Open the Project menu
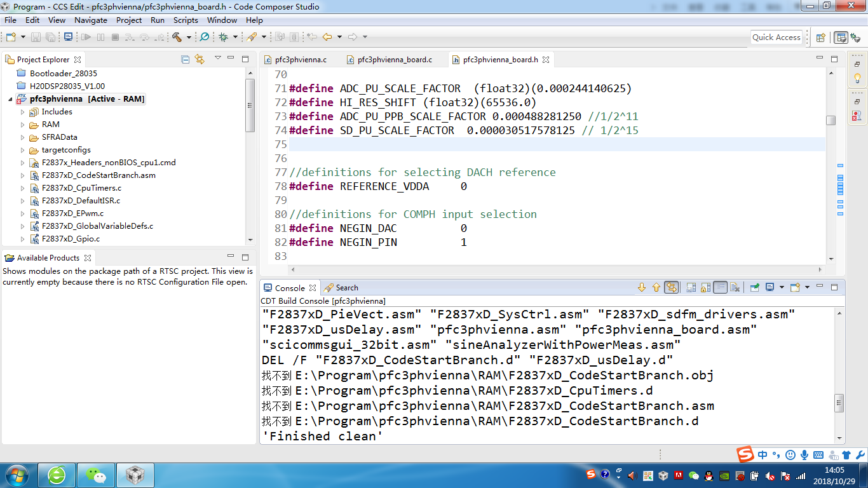The width and height of the screenshot is (868, 488). [129, 20]
